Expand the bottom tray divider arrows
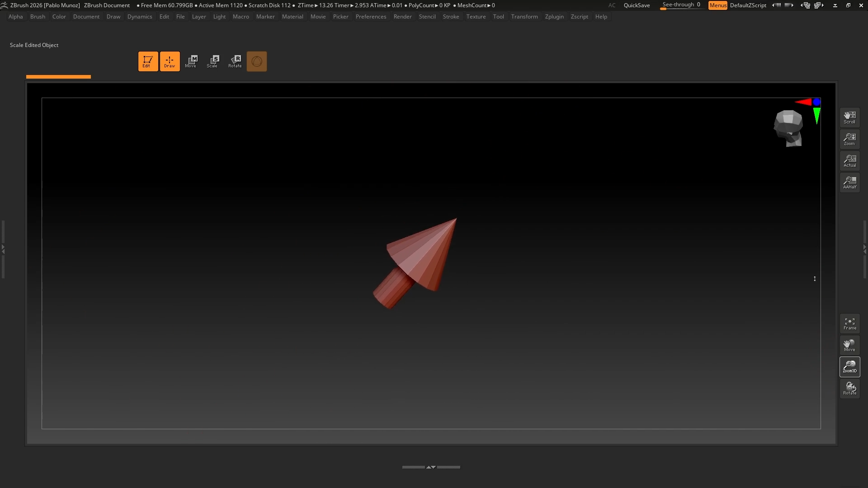 pos(431,467)
